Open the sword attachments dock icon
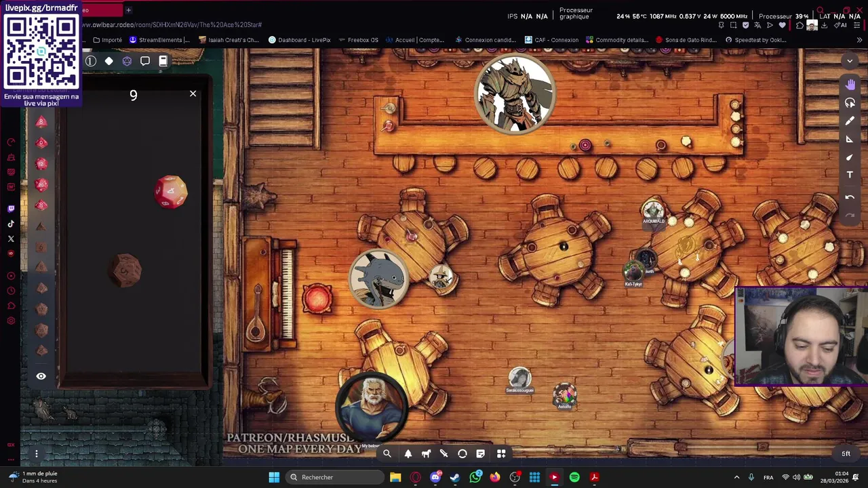The image size is (868, 488). (x=444, y=453)
